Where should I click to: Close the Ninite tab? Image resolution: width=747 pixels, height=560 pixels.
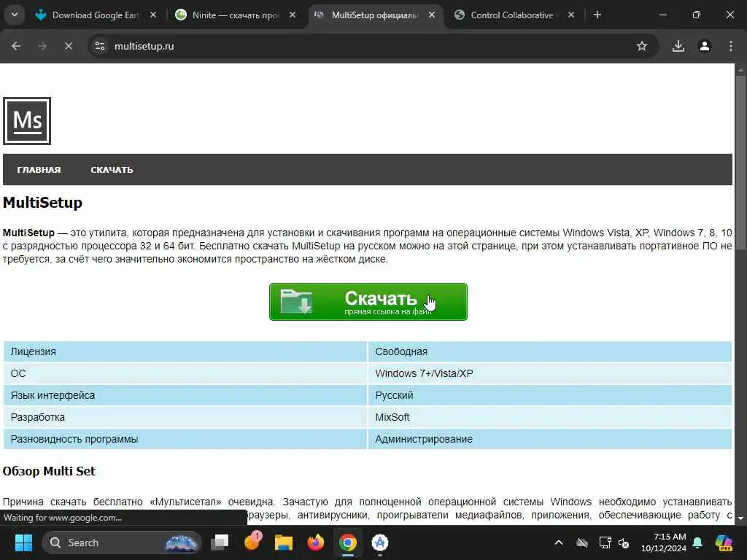(293, 15)
